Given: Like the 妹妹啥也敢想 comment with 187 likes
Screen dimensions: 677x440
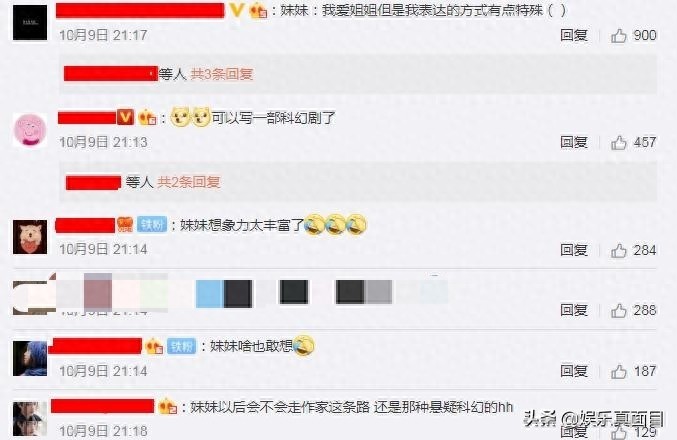Looking at the screenshot, I should [618, 371].
